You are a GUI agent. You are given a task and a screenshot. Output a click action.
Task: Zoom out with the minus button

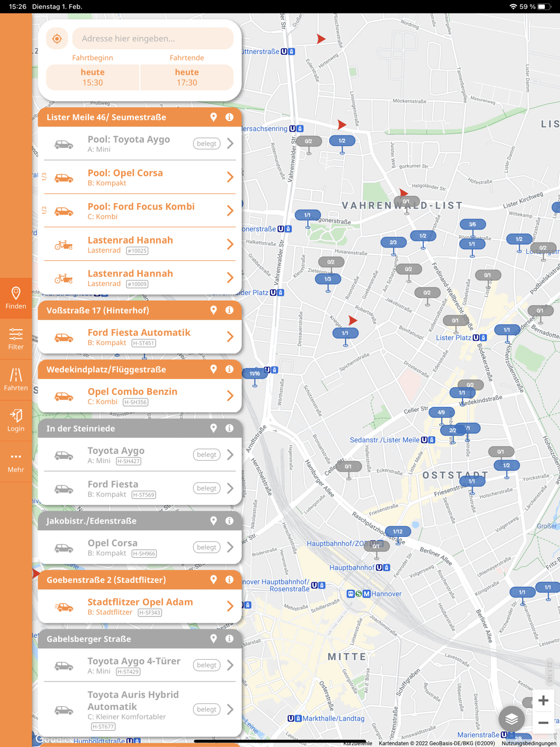tap(543, 723)
